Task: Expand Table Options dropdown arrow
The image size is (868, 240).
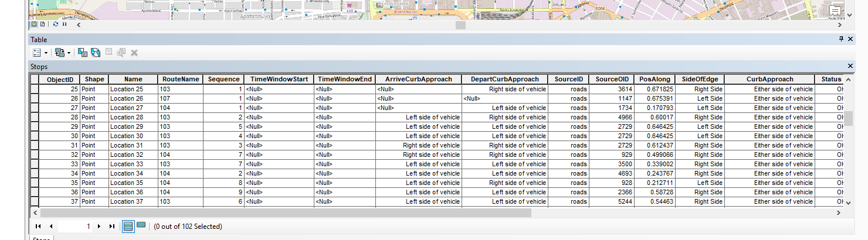Action: coord(46,53)
